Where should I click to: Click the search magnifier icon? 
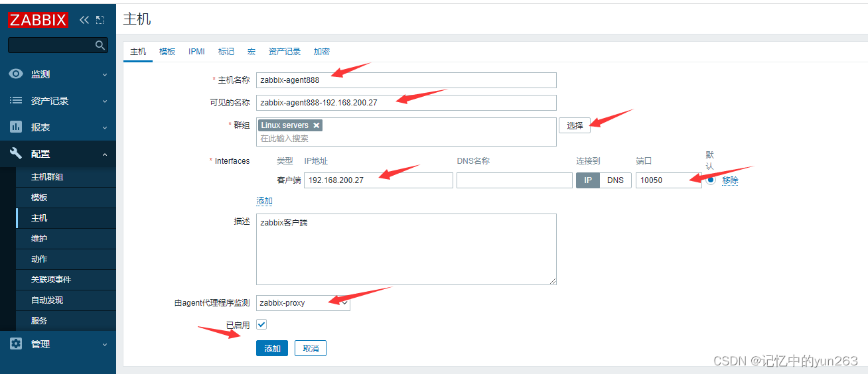pyautogui.click(x=100, y=45)
